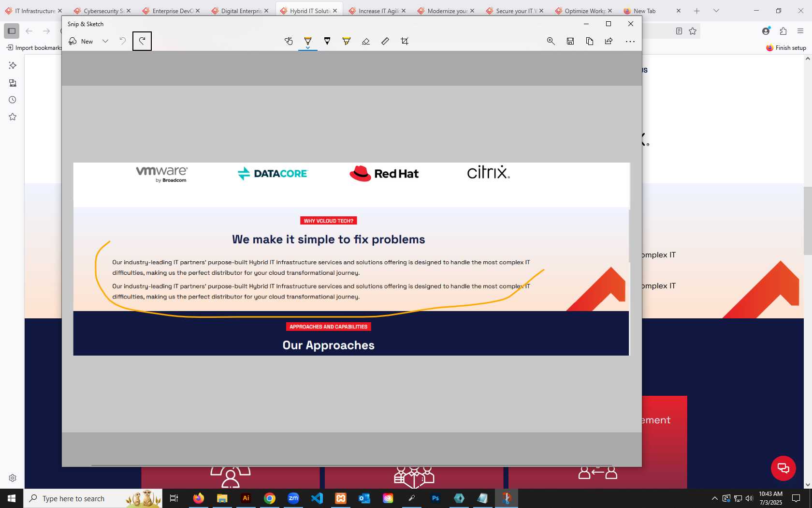Toggle Reader view in Firefox address bar

pyautogui.click(x=679, y=31)
